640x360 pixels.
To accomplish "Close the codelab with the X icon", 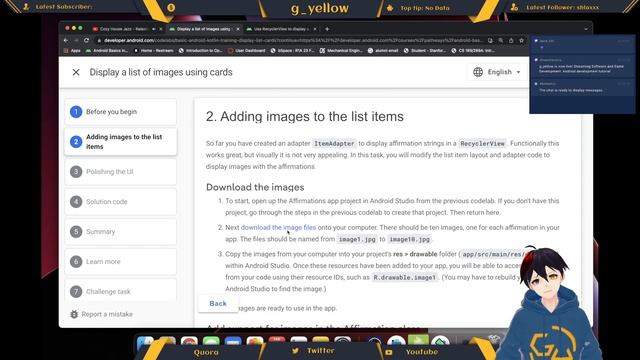I will [76, 72].
